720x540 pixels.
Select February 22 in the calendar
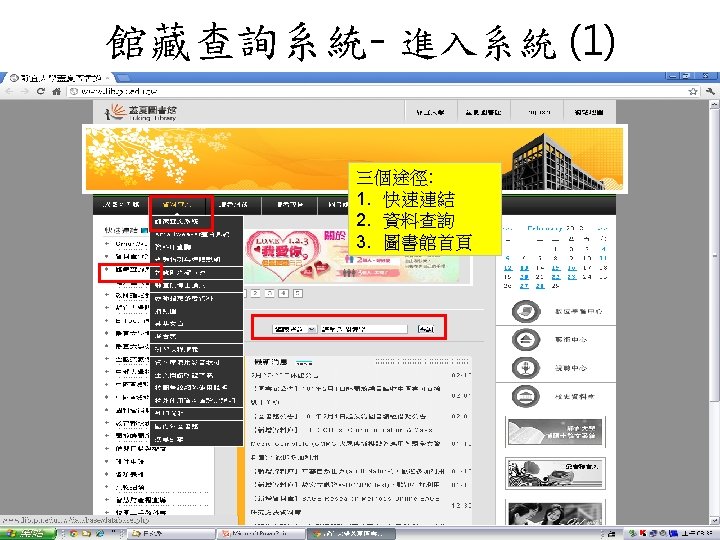point(556,277)
